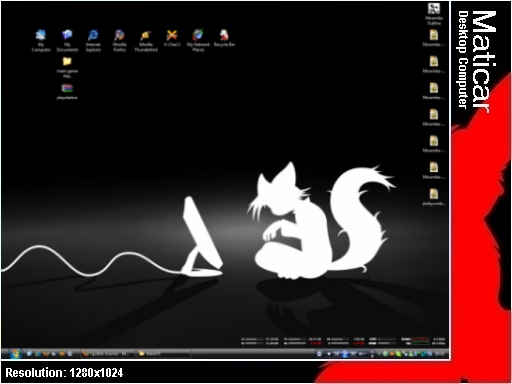Click the first quick launch icon after Start
Viewport: 512px width, 384px height.
click(29, 353)
